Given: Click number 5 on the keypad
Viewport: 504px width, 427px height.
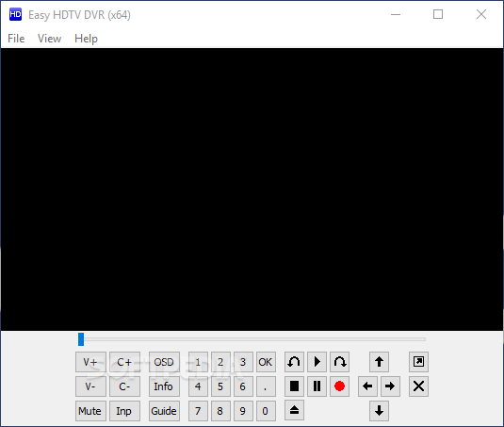Looking at the screenshot, I should point(220,386).
